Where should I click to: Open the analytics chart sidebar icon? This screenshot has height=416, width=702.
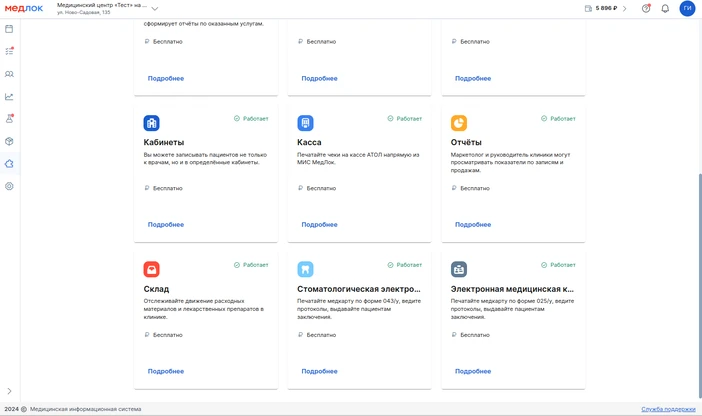pos(9,97)
